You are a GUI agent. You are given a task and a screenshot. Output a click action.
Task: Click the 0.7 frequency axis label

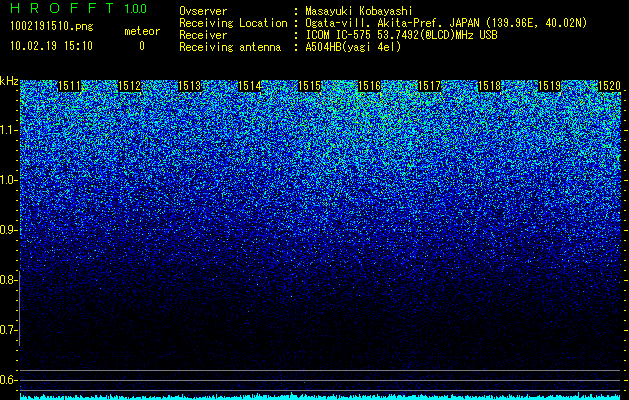(9, 330)
